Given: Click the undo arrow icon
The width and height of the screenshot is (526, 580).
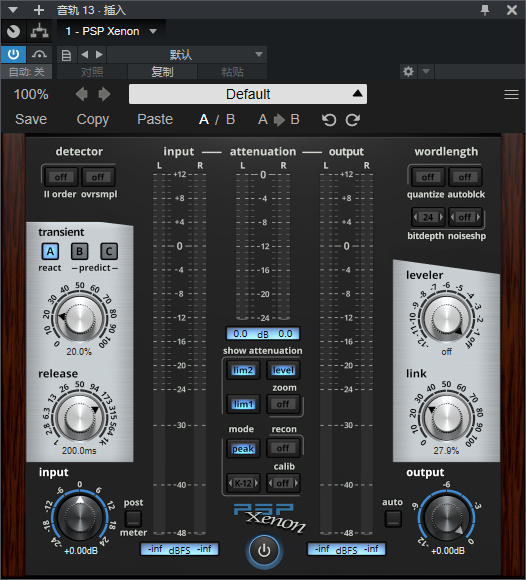Looking at the screenshot, I should (329, 120).
